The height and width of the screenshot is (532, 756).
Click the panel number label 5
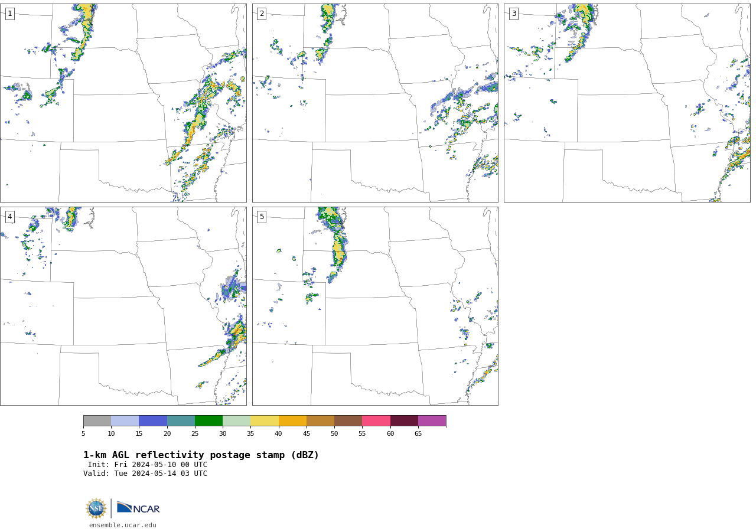pyautogui.click(x=262, y=217)
